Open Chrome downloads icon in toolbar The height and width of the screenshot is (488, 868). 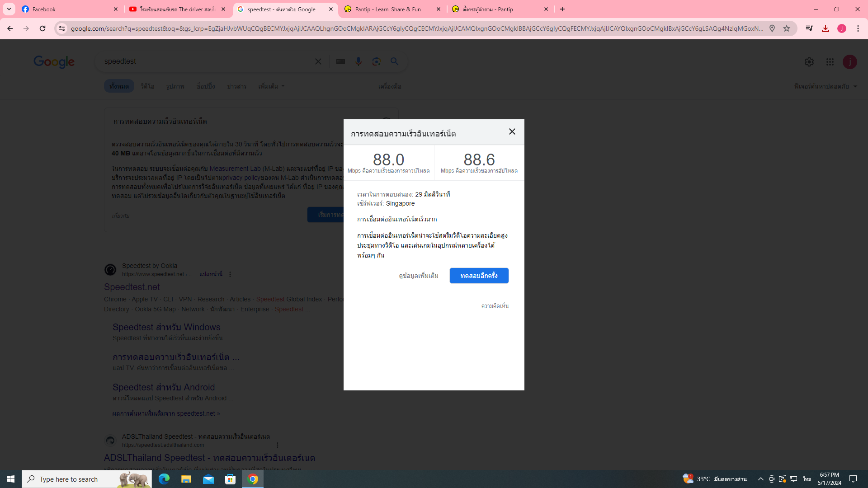point(826,28)
